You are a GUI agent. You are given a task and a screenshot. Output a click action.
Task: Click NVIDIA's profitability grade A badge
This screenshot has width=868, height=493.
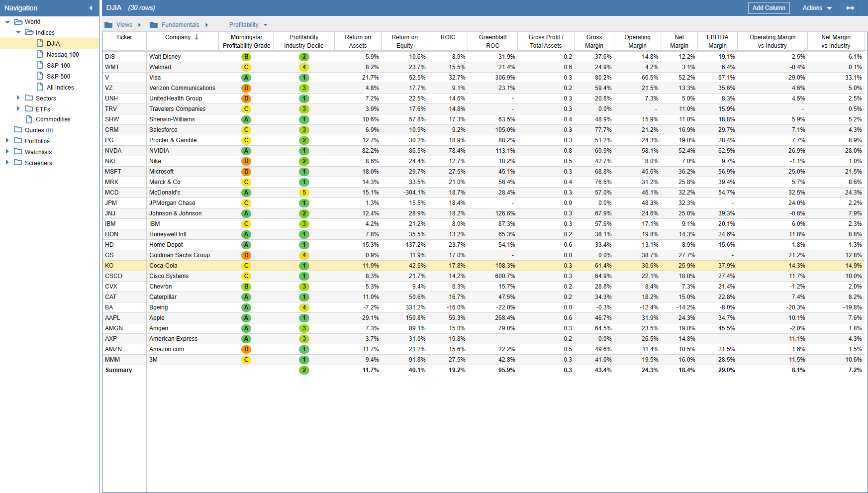(x=246, y=151)
